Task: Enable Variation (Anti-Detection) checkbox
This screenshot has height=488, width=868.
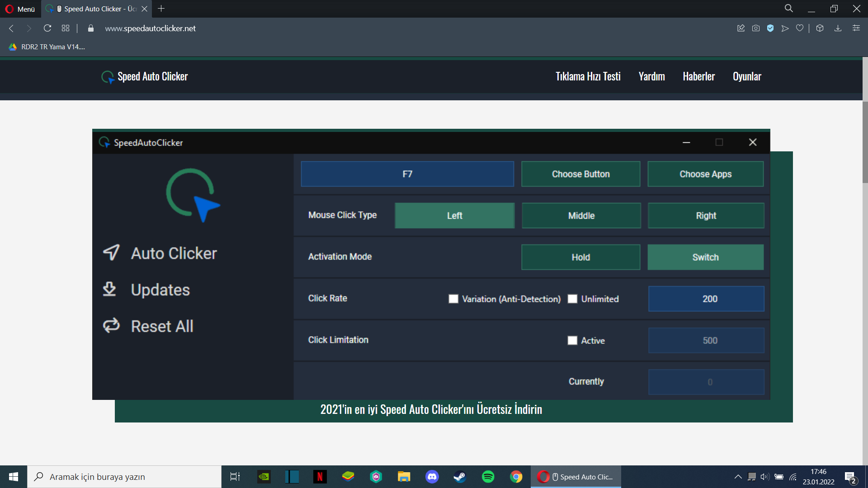Action: [x=453, y=299]
